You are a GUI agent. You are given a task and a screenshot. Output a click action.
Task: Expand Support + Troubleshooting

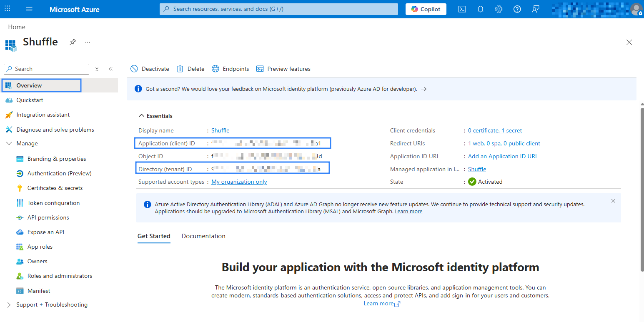(52, 305)
